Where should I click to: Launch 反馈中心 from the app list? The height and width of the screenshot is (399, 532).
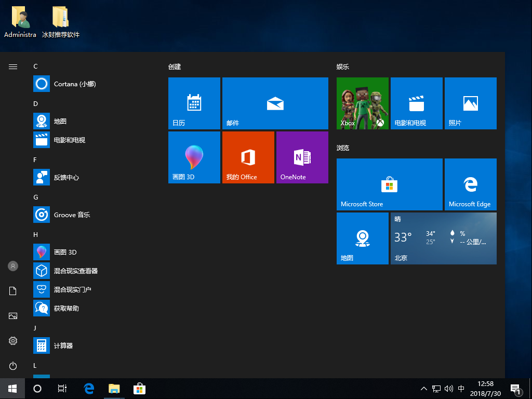[91, 177]
